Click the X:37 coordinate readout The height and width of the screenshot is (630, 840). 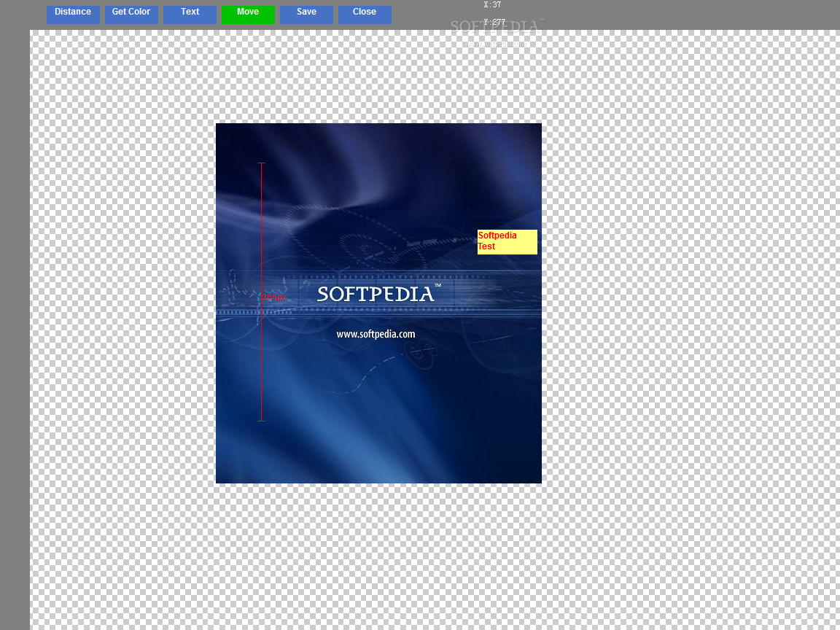pyautogui.click(x=492, y=5)
